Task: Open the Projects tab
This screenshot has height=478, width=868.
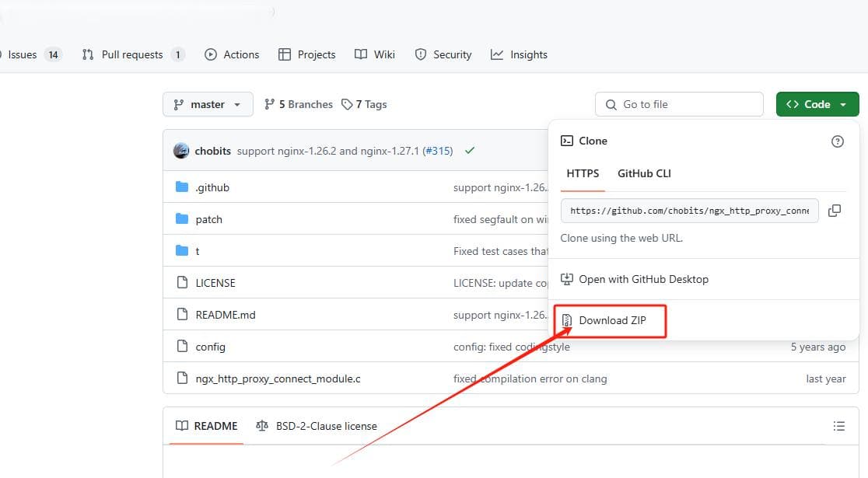Action: point(307,54)
